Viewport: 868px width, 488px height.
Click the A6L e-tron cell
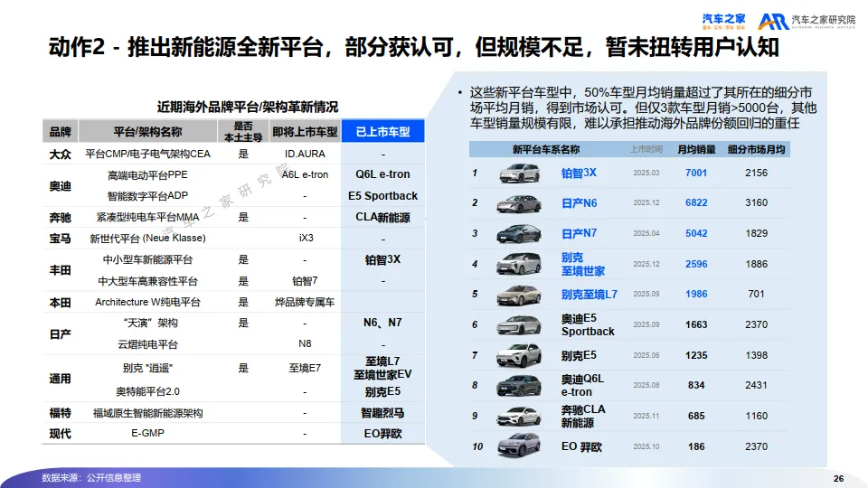tap(305, 174)
